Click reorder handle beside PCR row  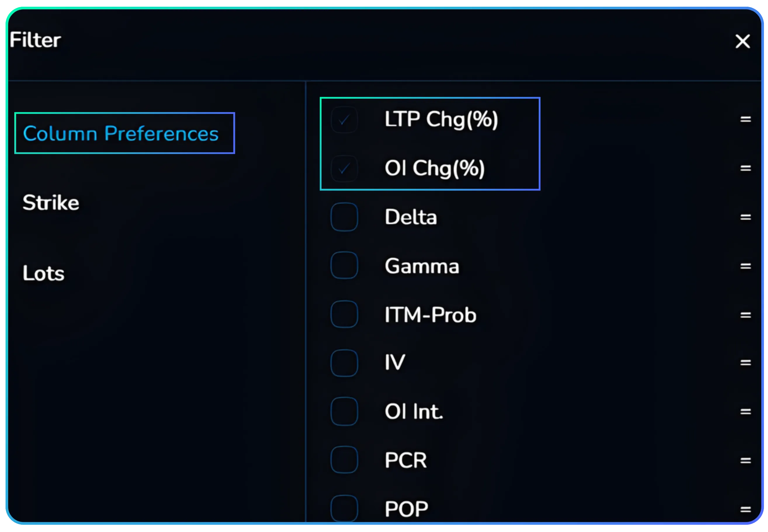(x=745, y=460)
